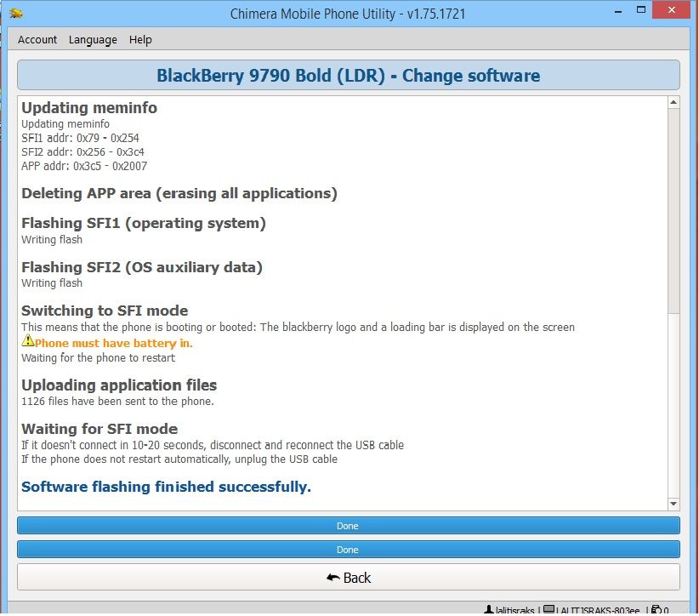Click the upper Done progress bar
The height and width of the screenshot is (616, 699).
click(348, 526)
